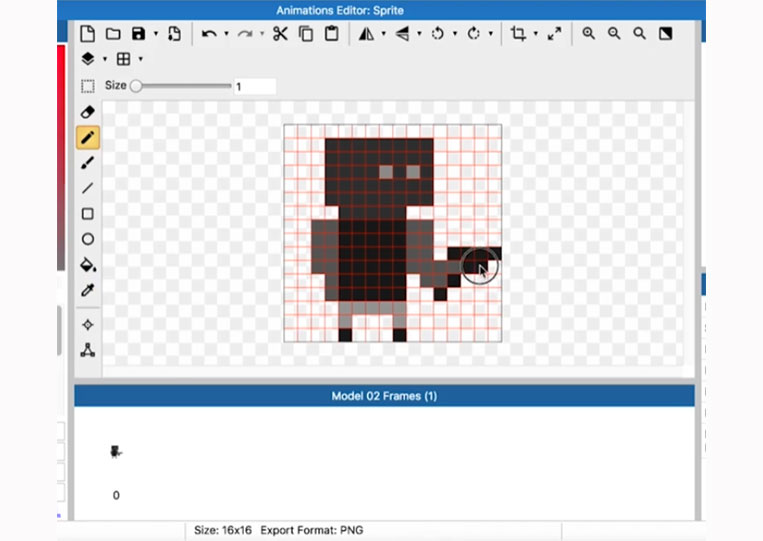This screenshot has width=763, height=541.
Task: Open the Crop dropdown arrow
Action: click(x=536, y=34)
